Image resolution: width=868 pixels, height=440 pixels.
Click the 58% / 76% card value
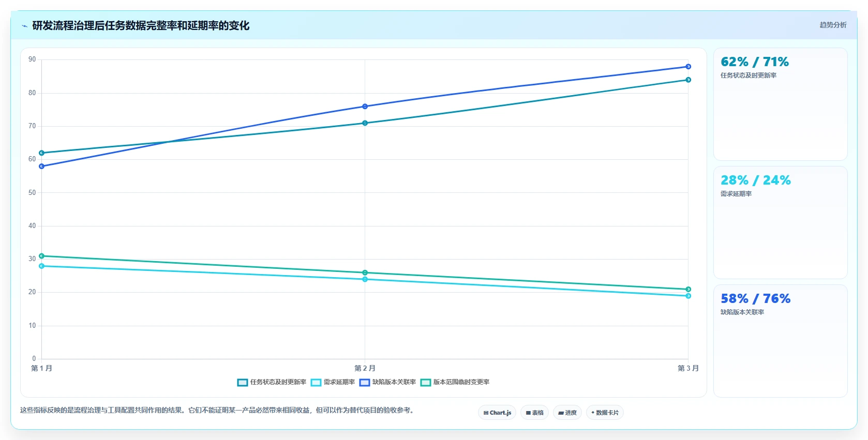[x=756, y=299]
